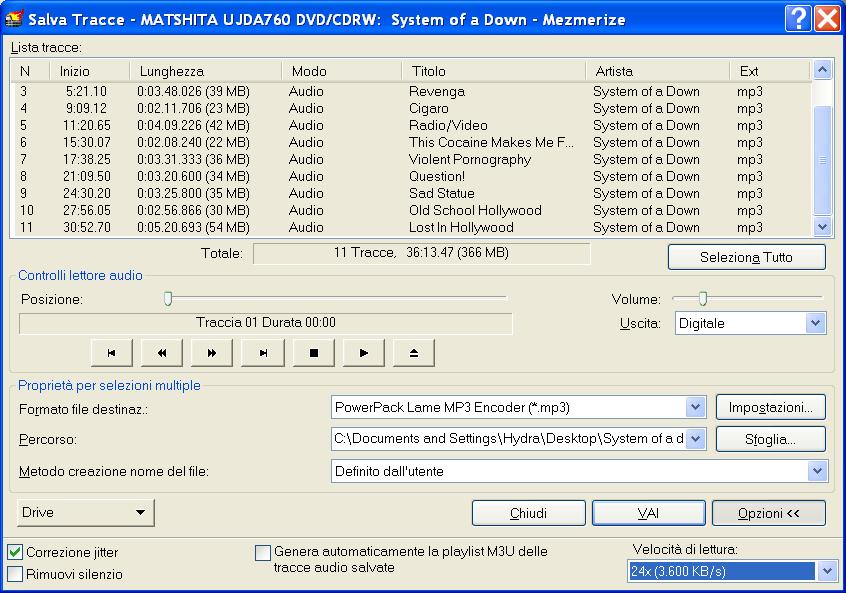Stop audio playback with stop button
This screenshot has width=846, height=593.
point(313,353)
